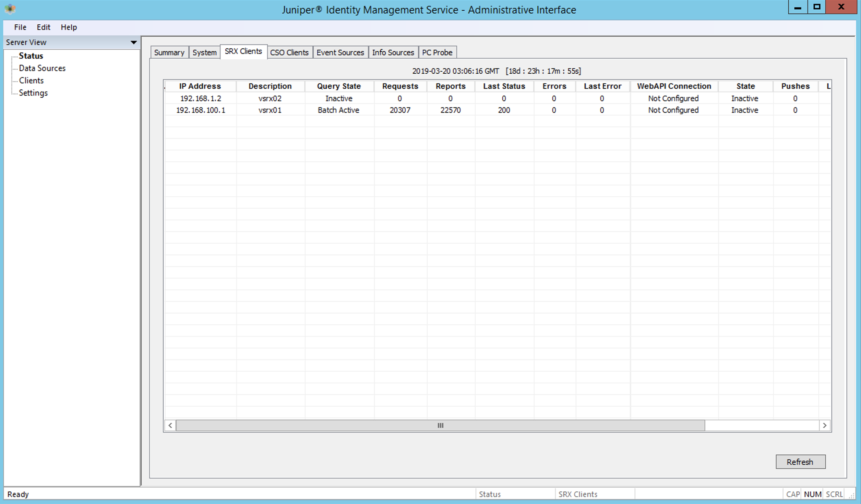This screenshot has width=861, height=504.
Task: Open the File menu
Action: point(20,27)
